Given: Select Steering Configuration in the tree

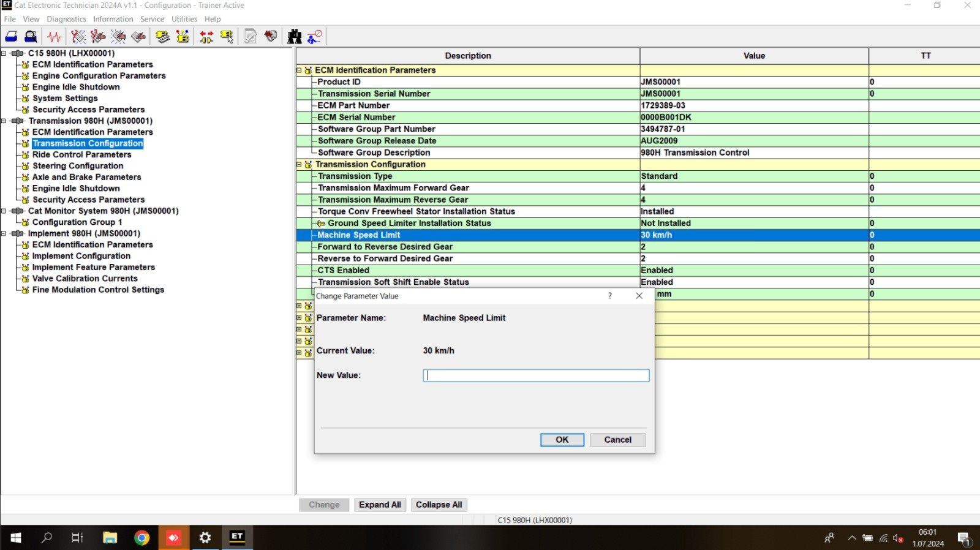Looking at the screenshot, I should coord(78,166).
